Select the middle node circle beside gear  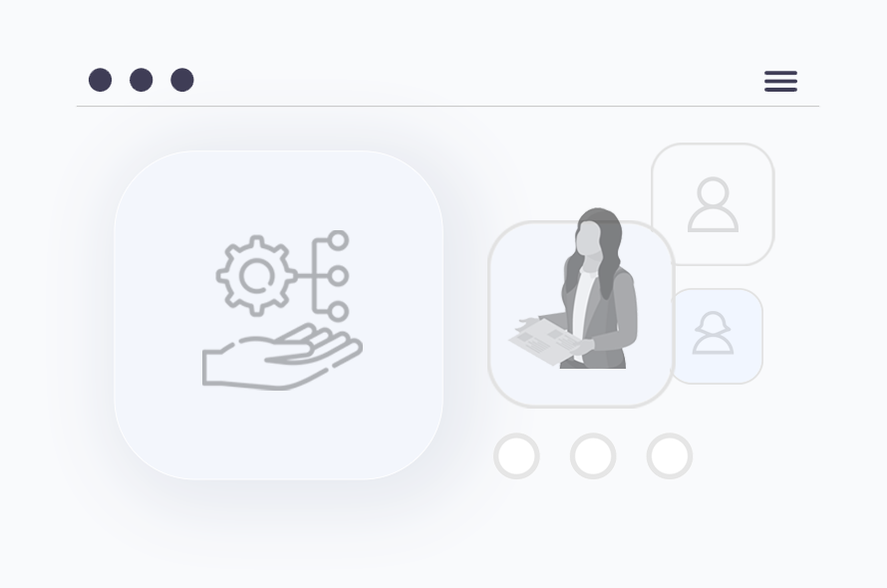tap(338, 276)
